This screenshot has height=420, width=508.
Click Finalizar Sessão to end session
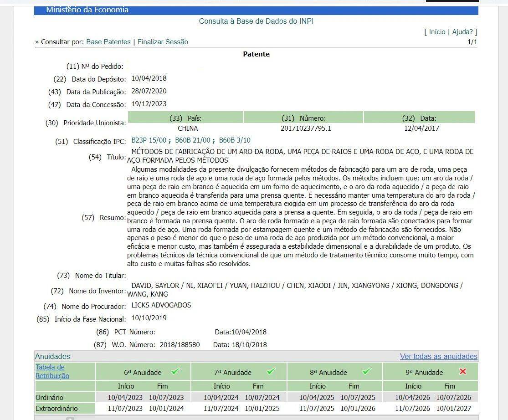(163, 42)
